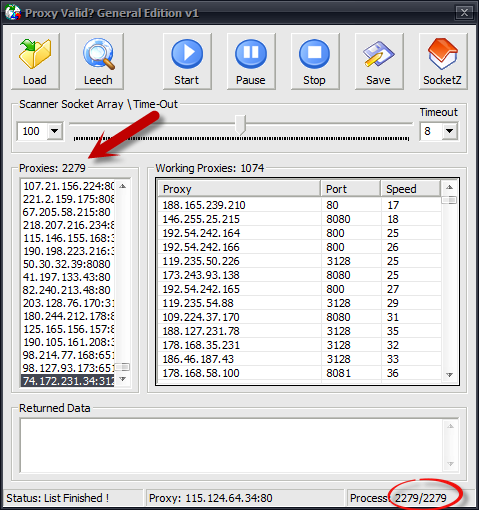The image size is (479, 510).
Task: Open the socket array count dropdown
Action: [x=54, y=131]
